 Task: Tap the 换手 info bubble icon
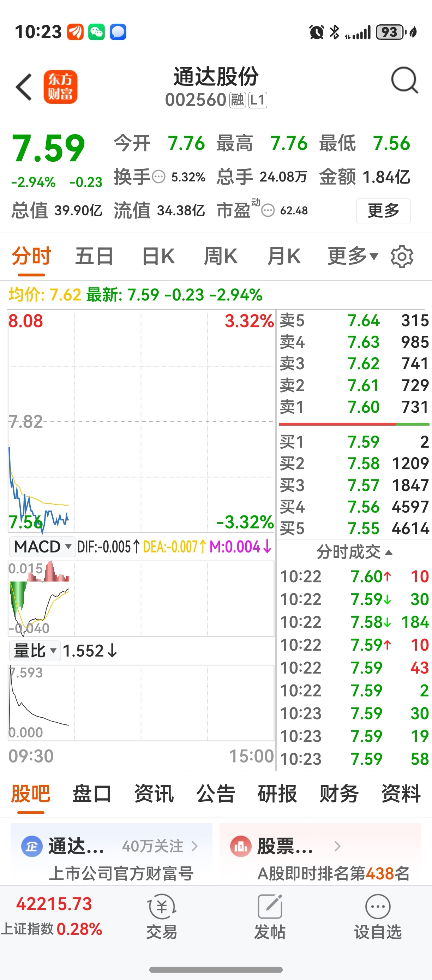coord(158,177)
